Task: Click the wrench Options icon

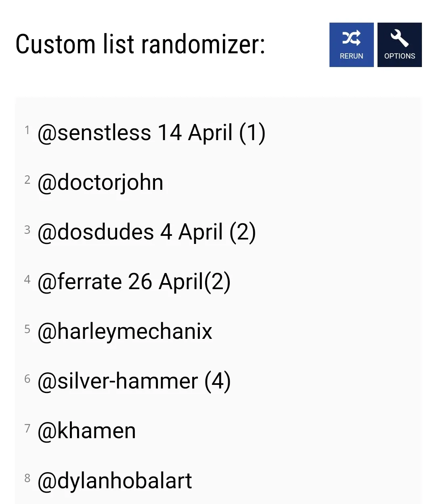Action: tap(399, 39)
